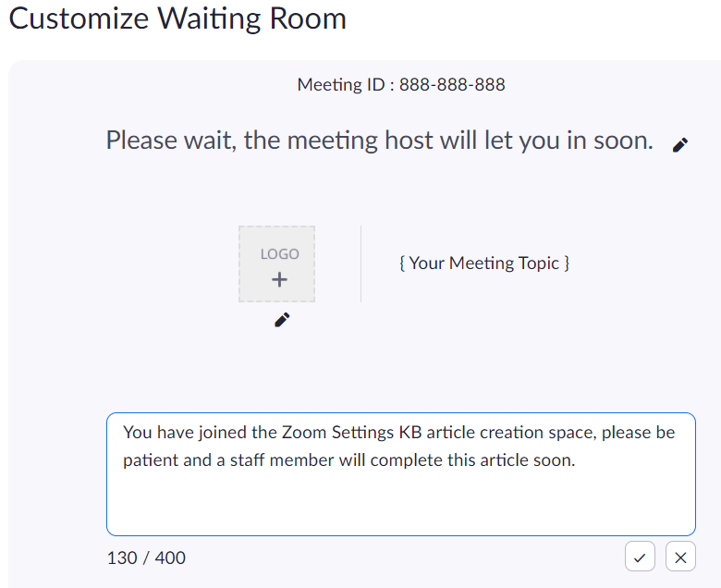The width and height of the screenshot is (721, 588).
Task: Cancel description editing with the X button
Action: coord(680,557)
